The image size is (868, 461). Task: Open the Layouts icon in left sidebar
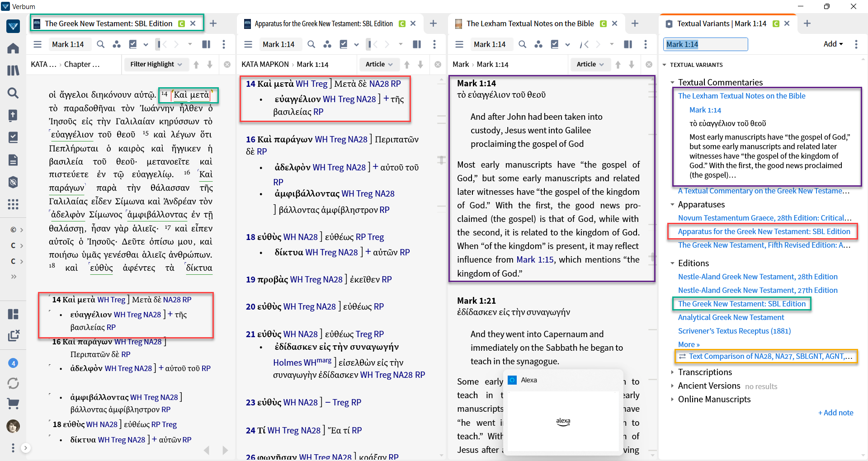13,314
